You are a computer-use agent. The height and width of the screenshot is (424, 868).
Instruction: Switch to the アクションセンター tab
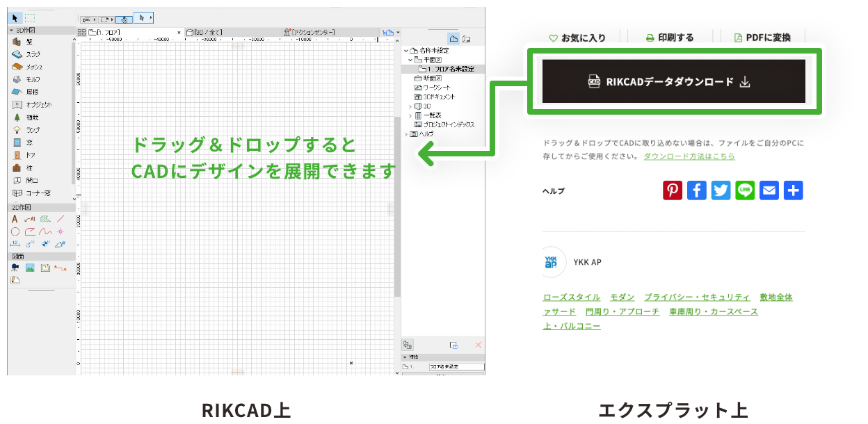[x=332, y=32]
